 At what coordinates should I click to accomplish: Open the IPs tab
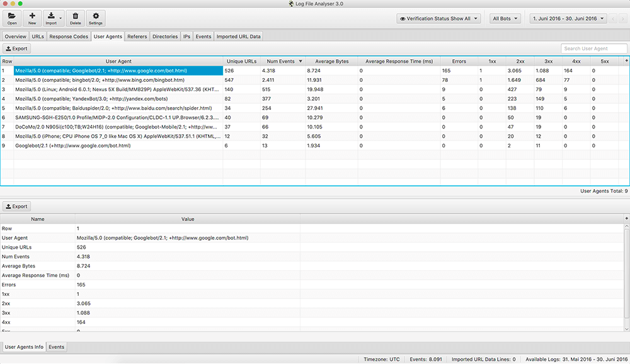click(187, 37)
